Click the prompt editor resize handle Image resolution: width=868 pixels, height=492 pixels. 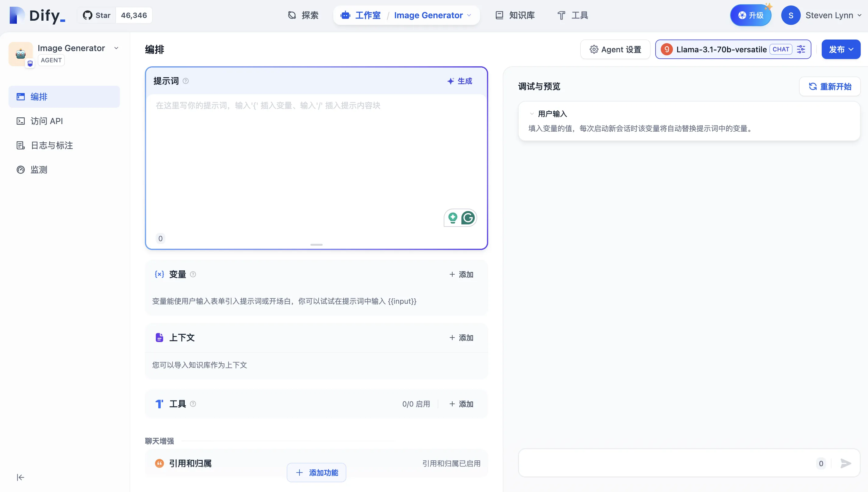click(317, 245)
